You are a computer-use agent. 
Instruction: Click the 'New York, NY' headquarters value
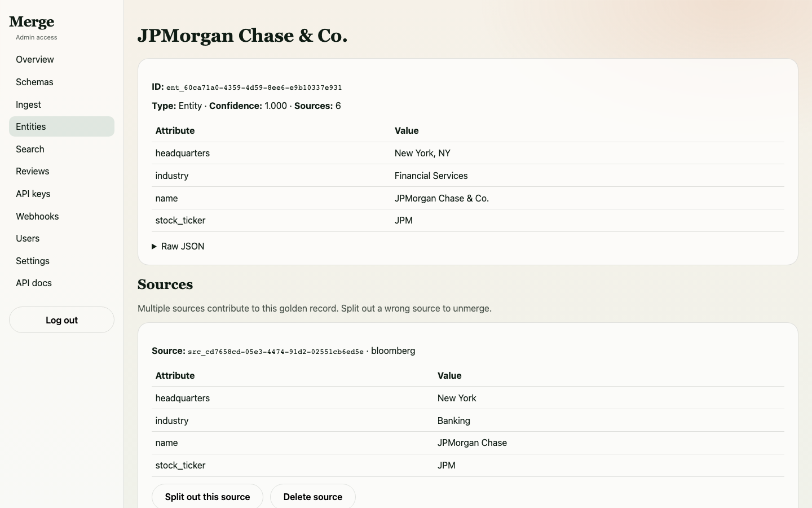click(422, 153)
